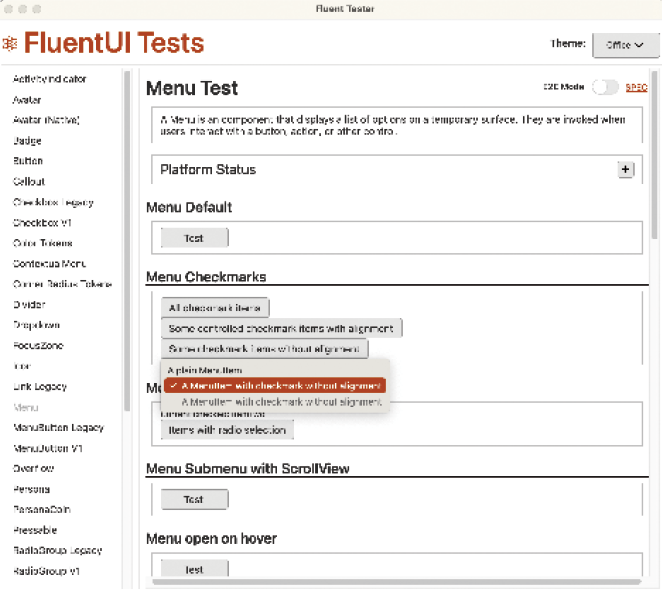
Task: Open Items with radio selection menu
Action: click(x=227, y=430)
